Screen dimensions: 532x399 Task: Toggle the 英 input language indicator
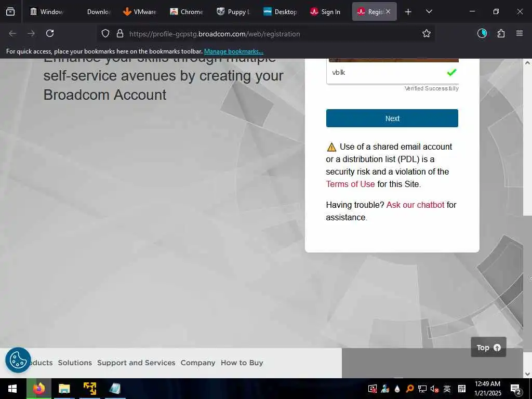(447, 389)
